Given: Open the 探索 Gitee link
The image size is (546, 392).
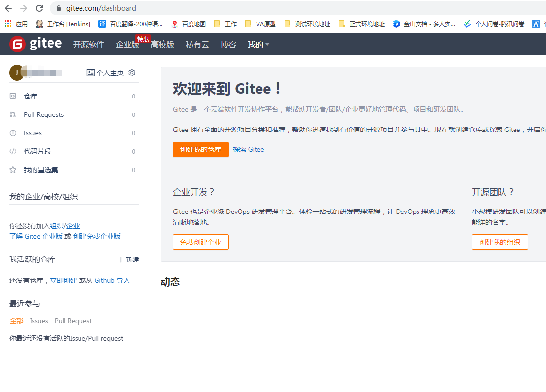Looking at the screenshot, I should pyautogui.click(x=248, y=149).
